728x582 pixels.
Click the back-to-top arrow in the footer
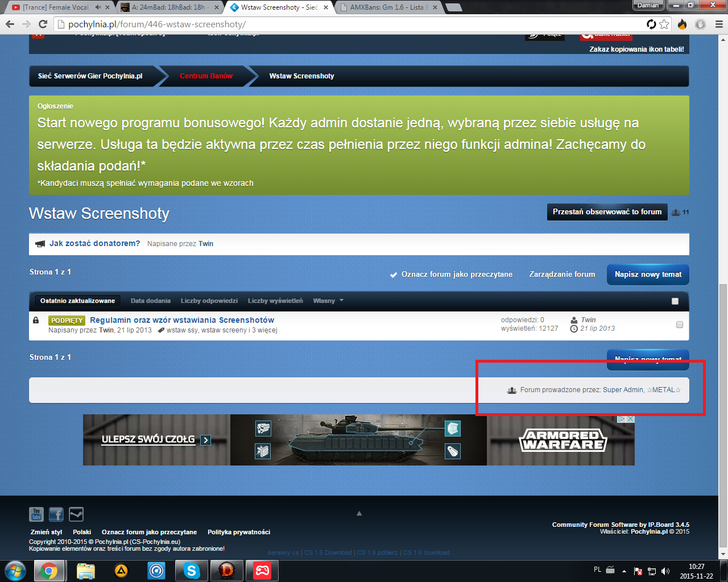[359, 513]
